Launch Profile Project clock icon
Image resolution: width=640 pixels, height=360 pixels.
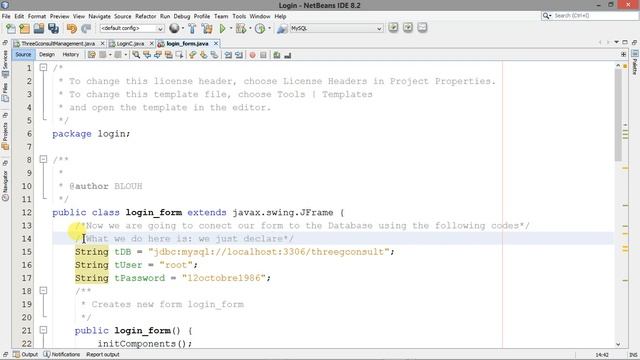click(260, 29)
